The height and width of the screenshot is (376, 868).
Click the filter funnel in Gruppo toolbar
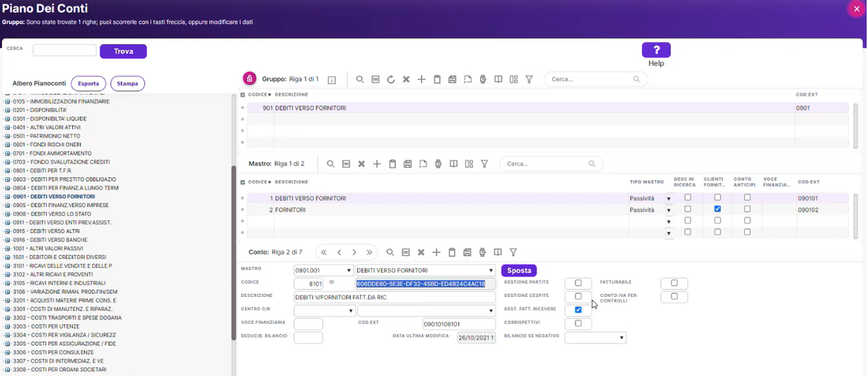(x=529, y=80)
